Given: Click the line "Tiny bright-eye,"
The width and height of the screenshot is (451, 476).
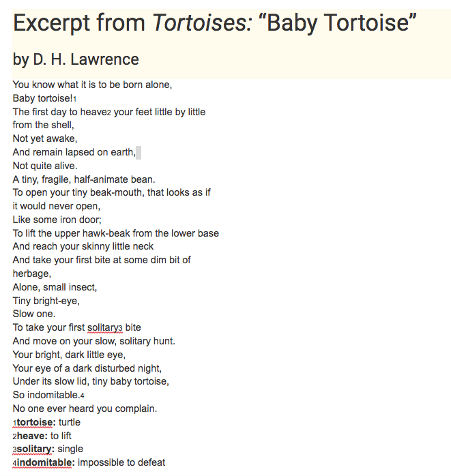Looking at the screenshot, I should [46, 301].
